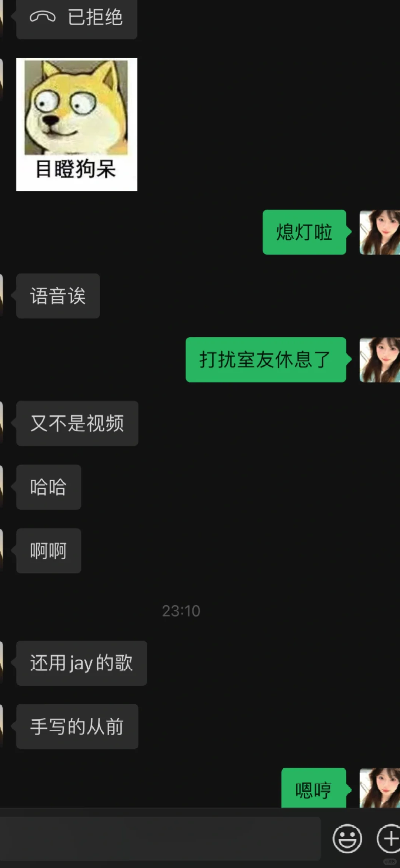Tap the 语音诶 message bubble
The height and width of the screenshot is (868, 400).
point(58,296)
